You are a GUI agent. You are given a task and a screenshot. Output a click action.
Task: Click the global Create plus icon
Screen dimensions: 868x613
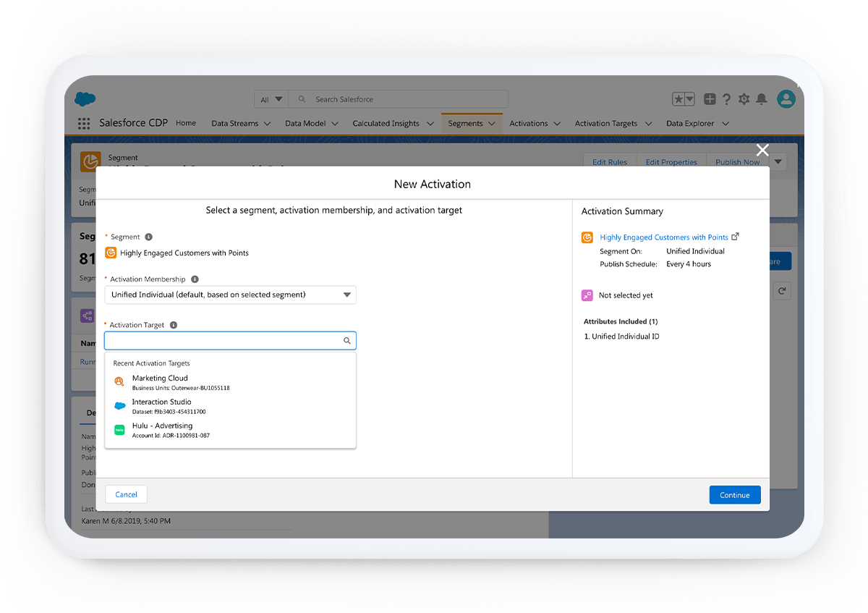[710, 99]
